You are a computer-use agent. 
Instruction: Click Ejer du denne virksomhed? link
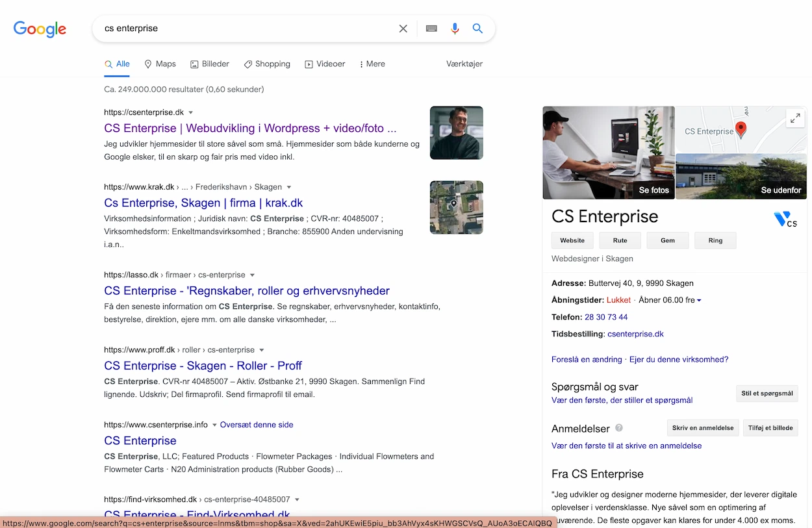(679, 359)
